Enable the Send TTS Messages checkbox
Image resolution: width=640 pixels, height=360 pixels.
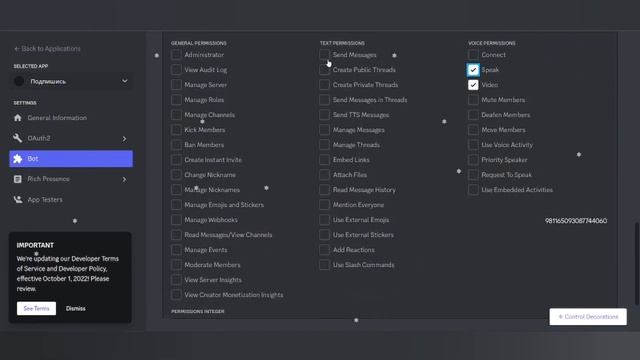coord(324,115)
